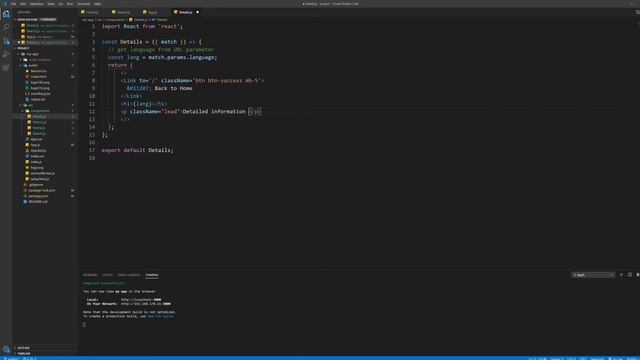The width and height of the screenshot is (640, 360).
Task: Click the Prettier status bar item
Action: (632, 358)
